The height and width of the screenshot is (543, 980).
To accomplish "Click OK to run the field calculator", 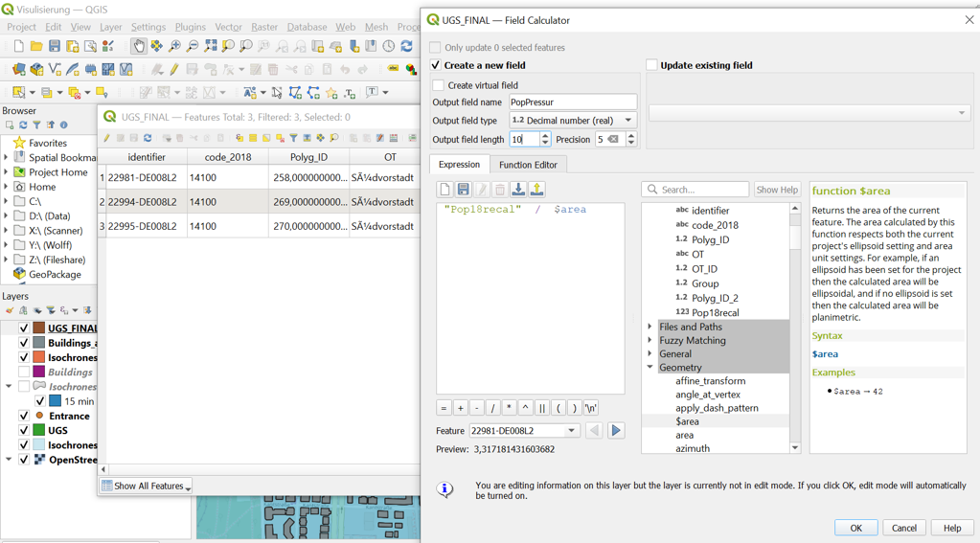I will pos(855,528).
